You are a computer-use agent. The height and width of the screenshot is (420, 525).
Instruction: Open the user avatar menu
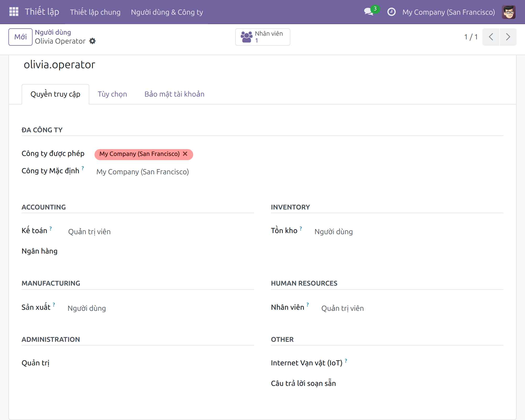coord(508,12)
